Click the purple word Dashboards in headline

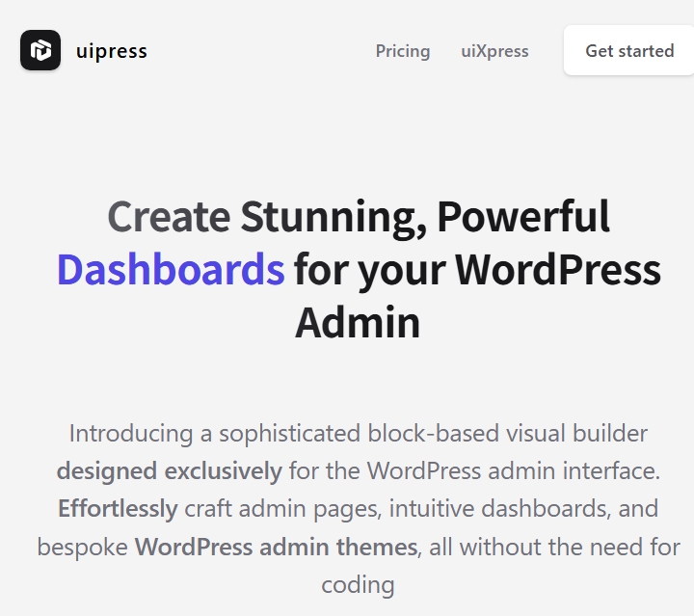pyautogui.click(x=171, y=270)
